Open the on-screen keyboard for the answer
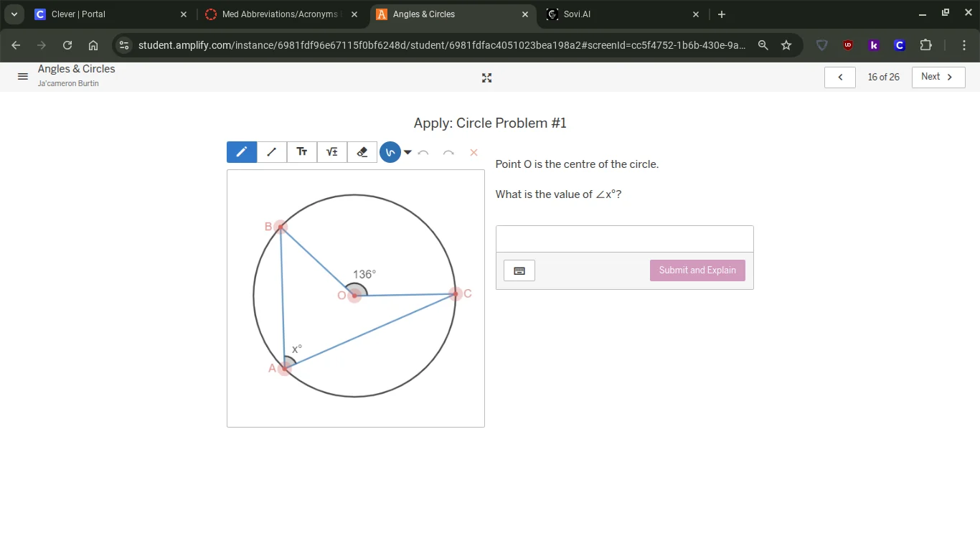 [519, 270]
